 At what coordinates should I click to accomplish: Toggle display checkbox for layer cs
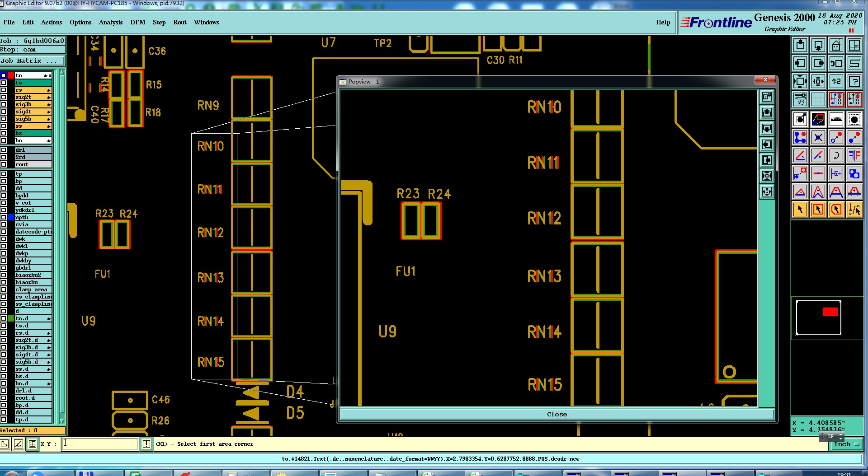tap(4, 90)
